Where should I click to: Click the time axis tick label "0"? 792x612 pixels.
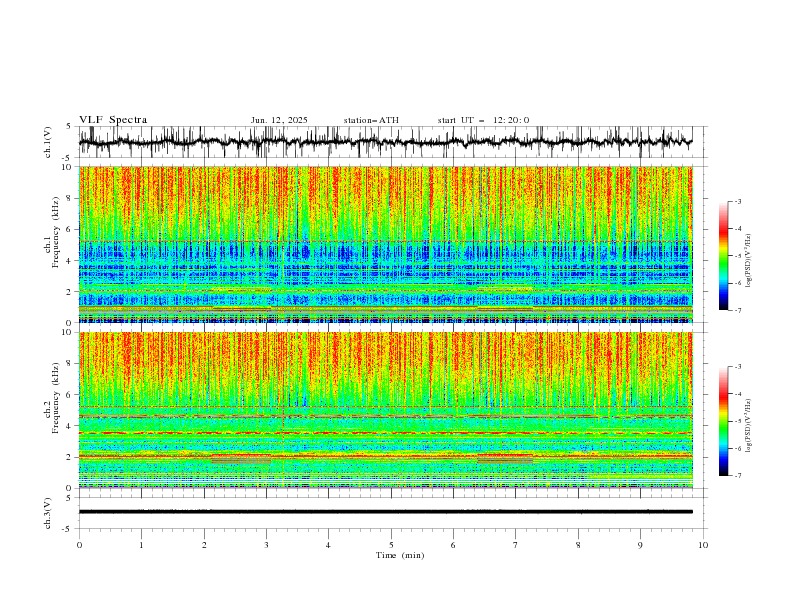(x=79, y=545)
